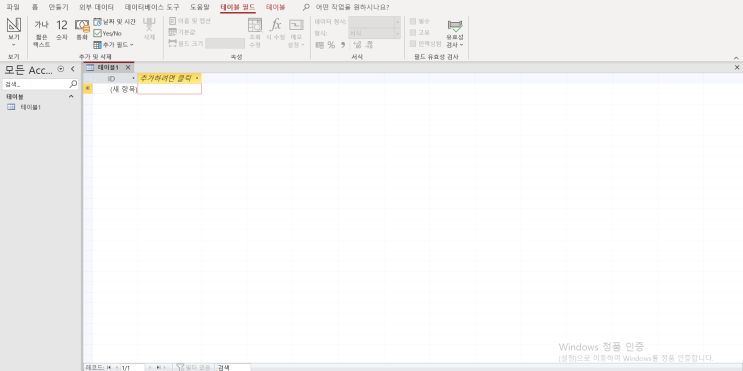Screen dimensions: 743x371
Task: Open the 추가 필드 more fields dropdown
Action: click(x=114, y=45)
